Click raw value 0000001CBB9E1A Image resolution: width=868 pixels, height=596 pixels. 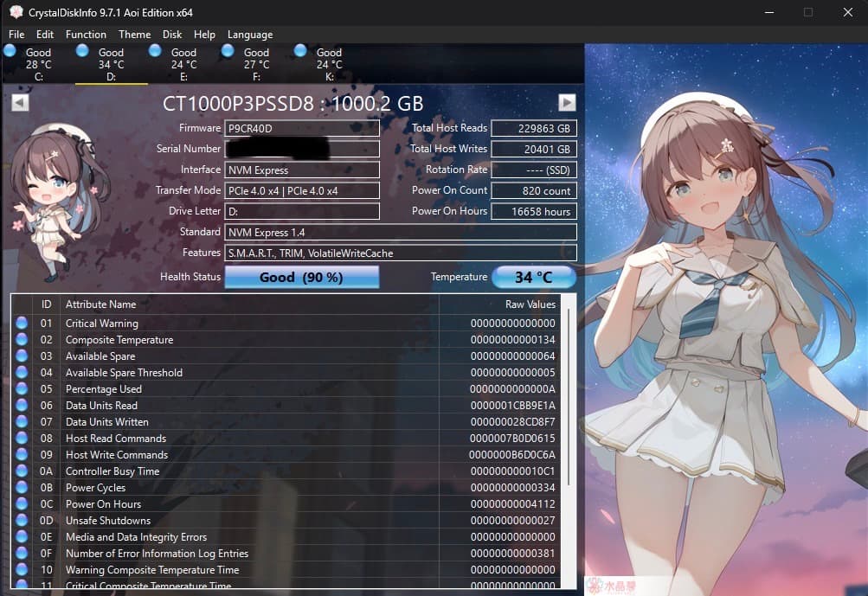tap(512, 405)
